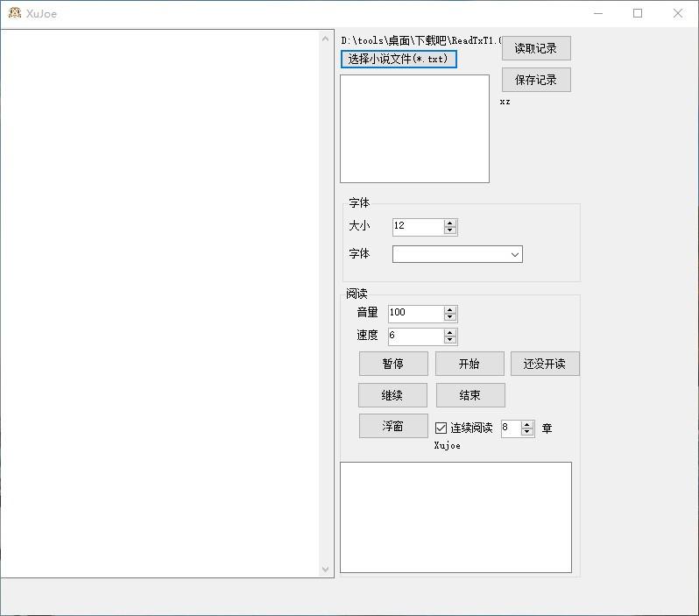
Task: Click the 保存记录 button
Action: pos(536,80)
